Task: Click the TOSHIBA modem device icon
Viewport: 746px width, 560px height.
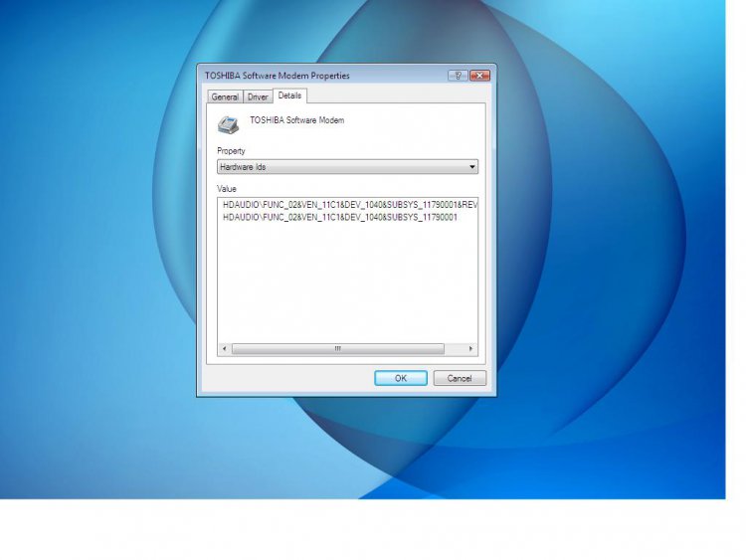Action: (x=228, y=124)
